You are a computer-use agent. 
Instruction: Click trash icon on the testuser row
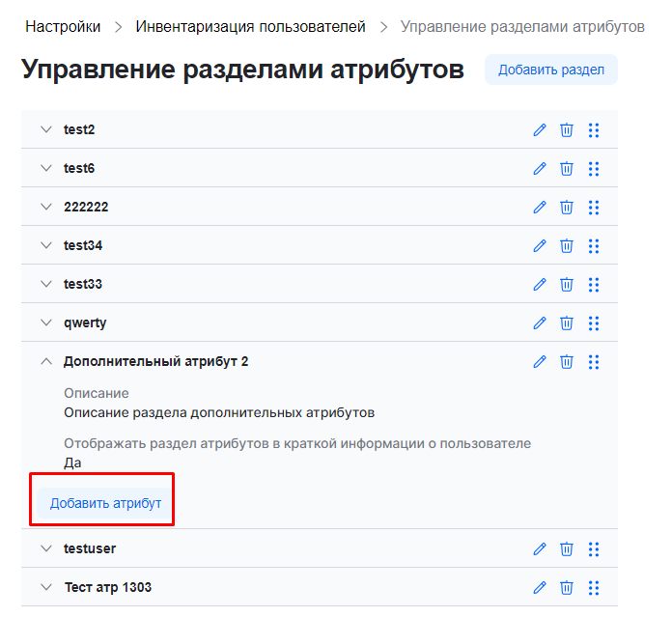567,548
